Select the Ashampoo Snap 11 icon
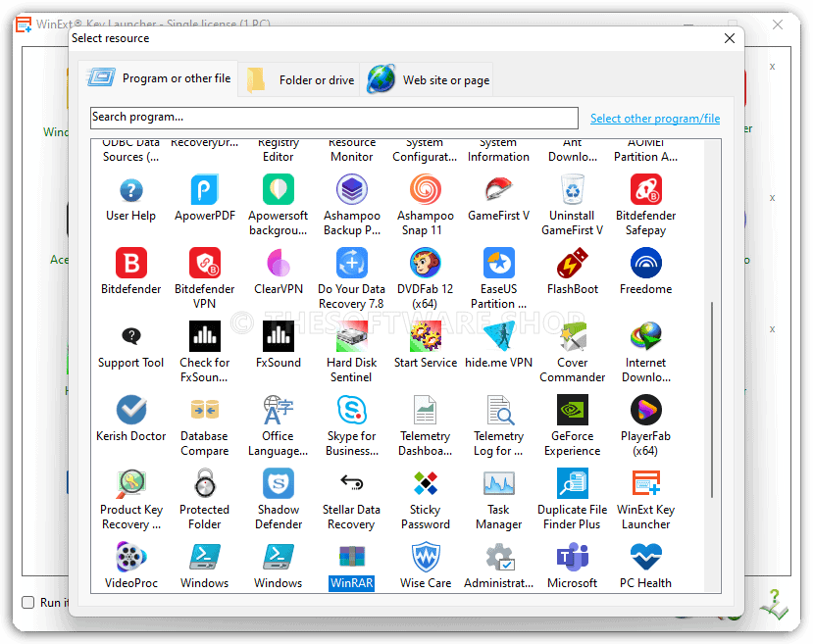 [x=426, y=189]
